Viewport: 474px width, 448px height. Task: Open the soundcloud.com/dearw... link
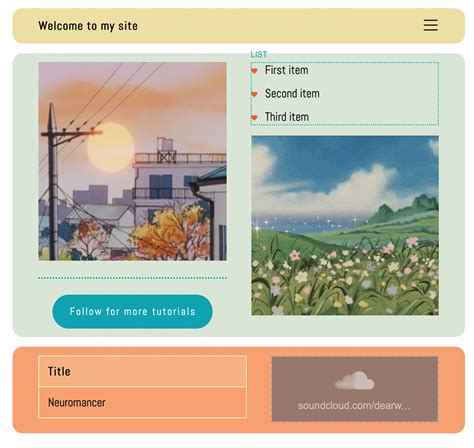(x=354, y=406)
